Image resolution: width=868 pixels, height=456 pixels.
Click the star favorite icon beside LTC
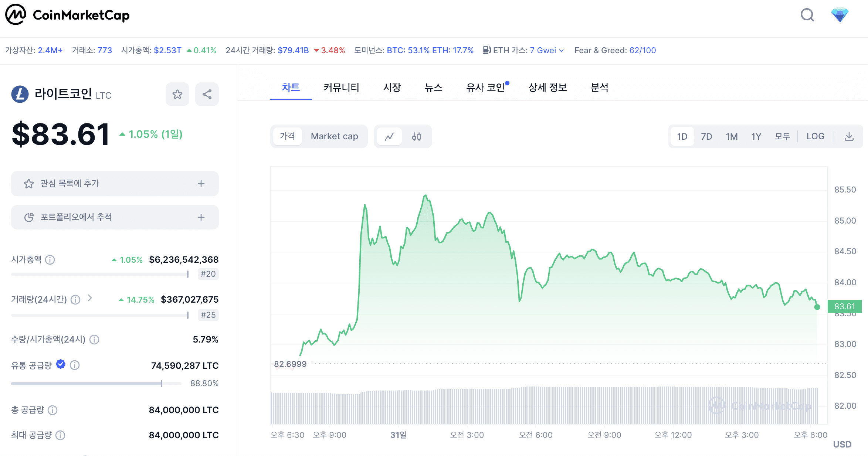[x=177, y=94]
